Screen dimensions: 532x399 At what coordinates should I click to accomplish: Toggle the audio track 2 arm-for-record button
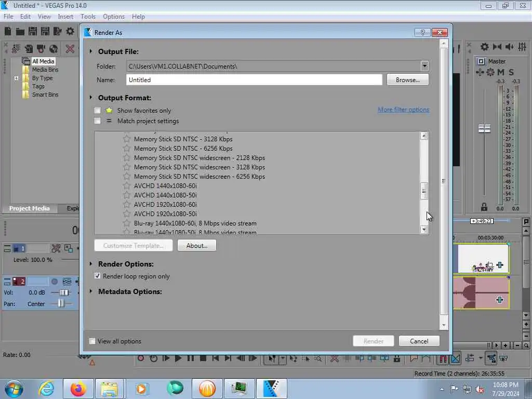pos(54,281)
